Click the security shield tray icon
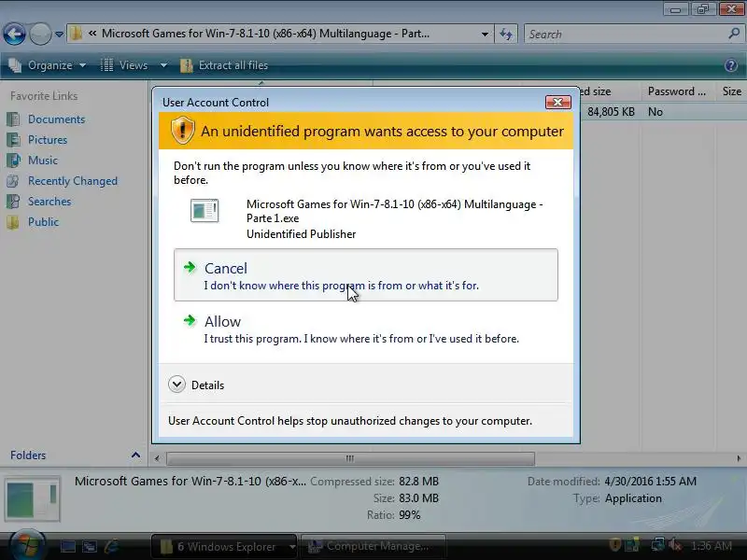The image size is (747, 560). click(x=614, y=545)
